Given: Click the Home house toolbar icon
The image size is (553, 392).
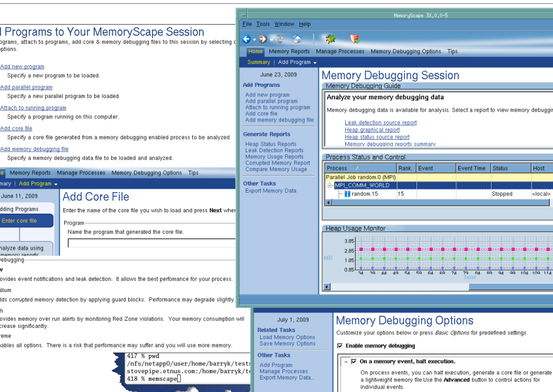Looking at the screenshot, I should click(297, 39).
